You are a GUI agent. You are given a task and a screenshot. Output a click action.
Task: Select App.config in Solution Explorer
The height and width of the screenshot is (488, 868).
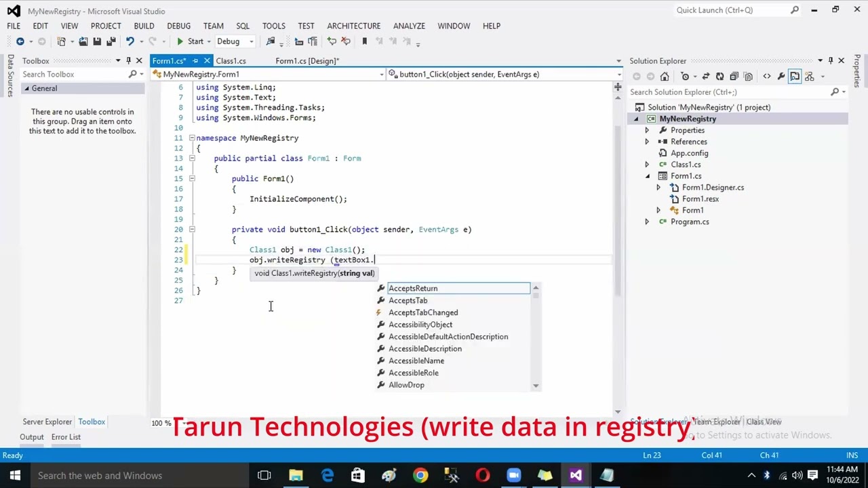tap(689, 153)
